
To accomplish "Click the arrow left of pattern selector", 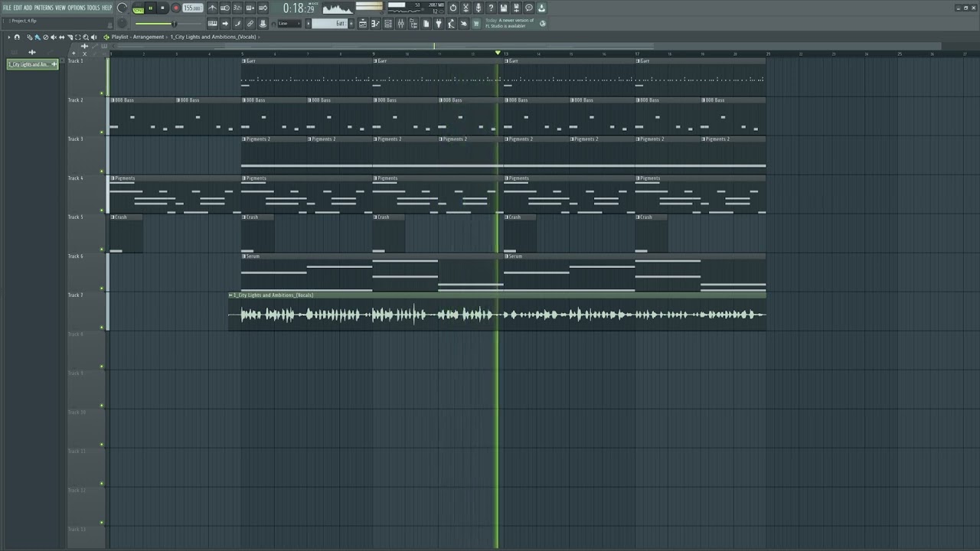I will [x=308, y=23].
